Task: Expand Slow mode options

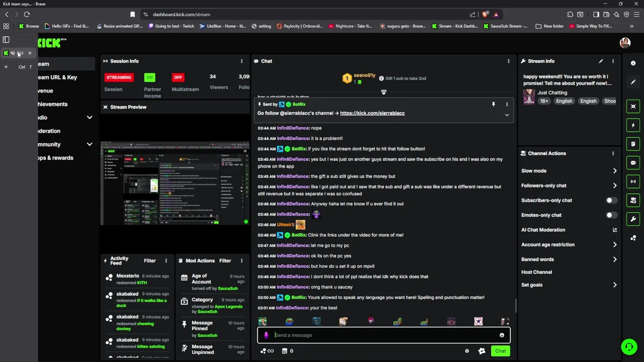Action: click(615, 171)
